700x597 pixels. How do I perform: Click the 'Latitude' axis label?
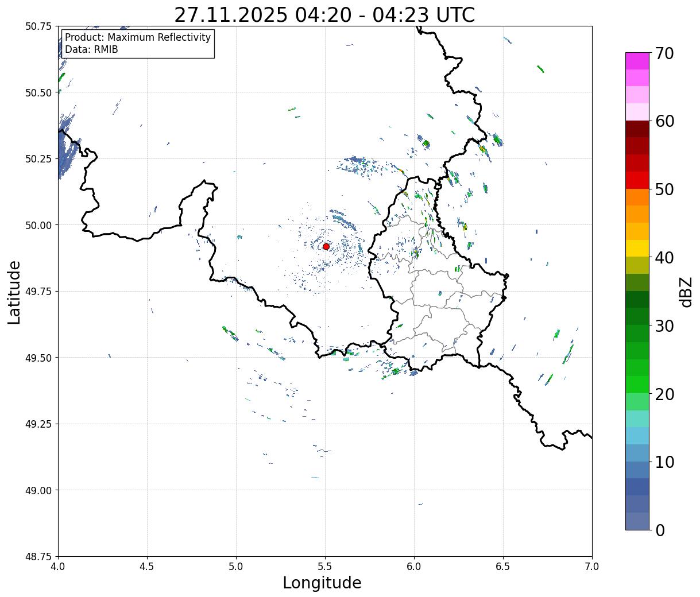click(15, 292)
